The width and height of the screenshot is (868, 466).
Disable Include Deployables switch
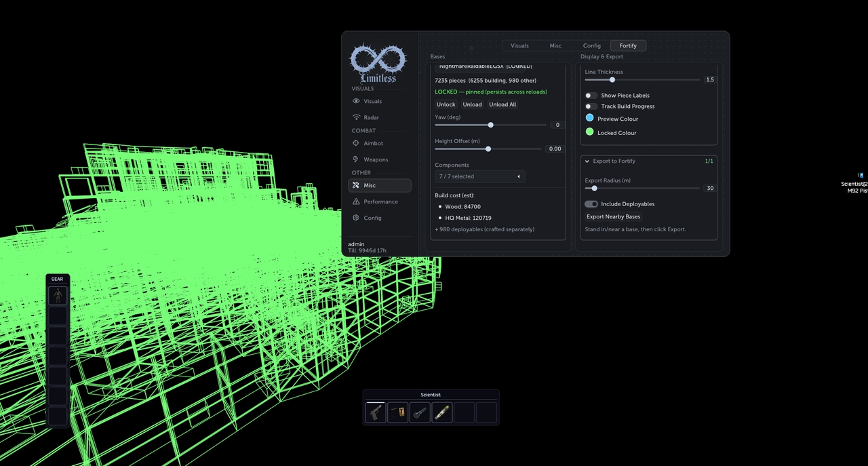point(591,204)
